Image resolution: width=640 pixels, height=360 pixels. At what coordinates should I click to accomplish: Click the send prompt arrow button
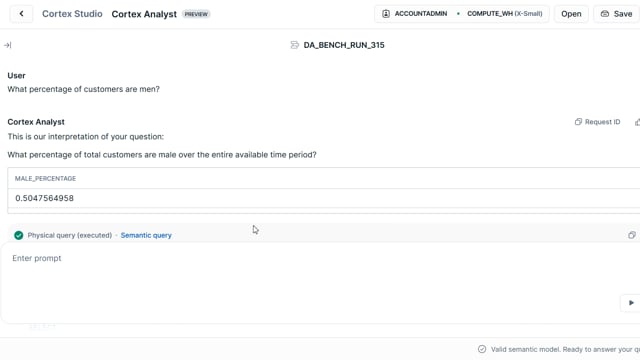pyautogui.click(x=631, y=303)
